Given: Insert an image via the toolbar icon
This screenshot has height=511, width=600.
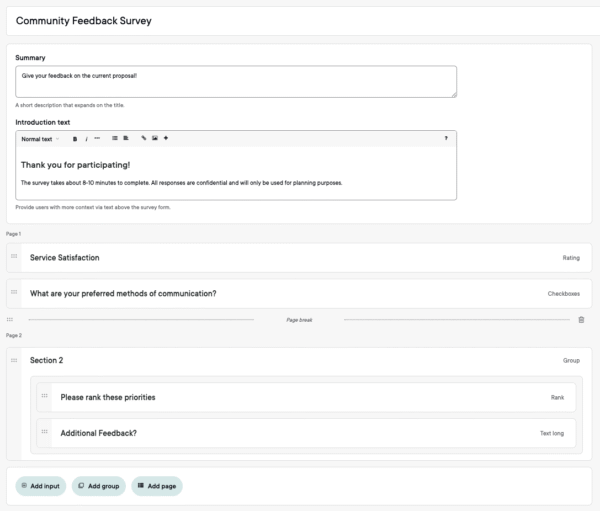Looking at the screenshot, I should [154, 139].
